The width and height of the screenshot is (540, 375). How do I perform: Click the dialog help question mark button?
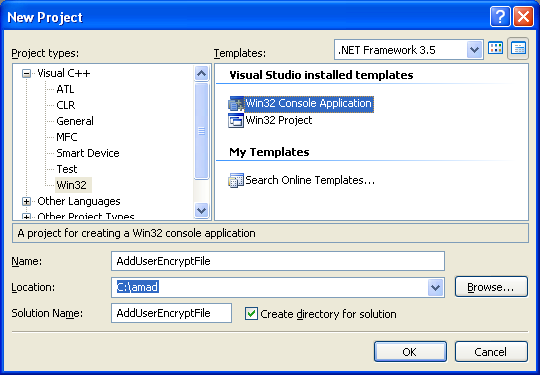[x=500, y=16]
